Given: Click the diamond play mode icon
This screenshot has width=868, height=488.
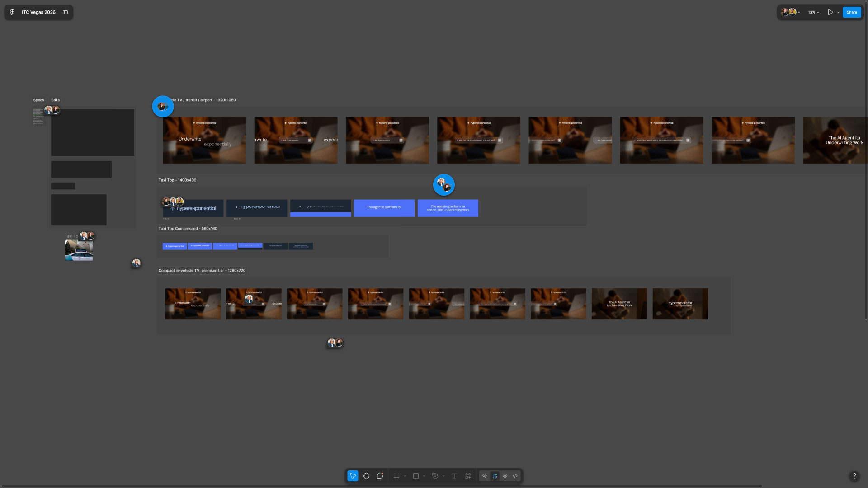Looking at the screenshot, I should click(x=505, y=476).
